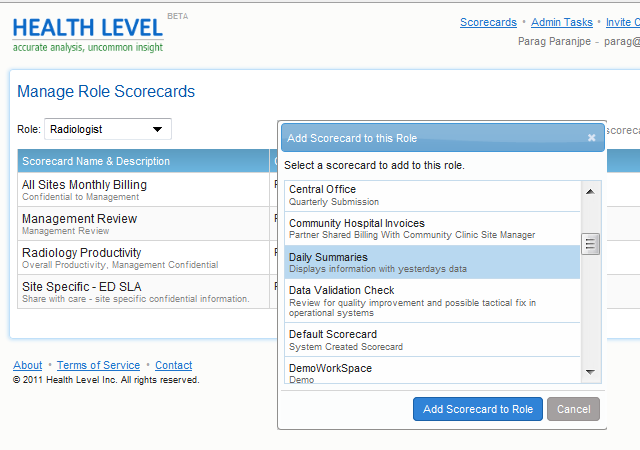Open the Role dropdown
This screenshot has height=450, width=640.
pos(108,129)
